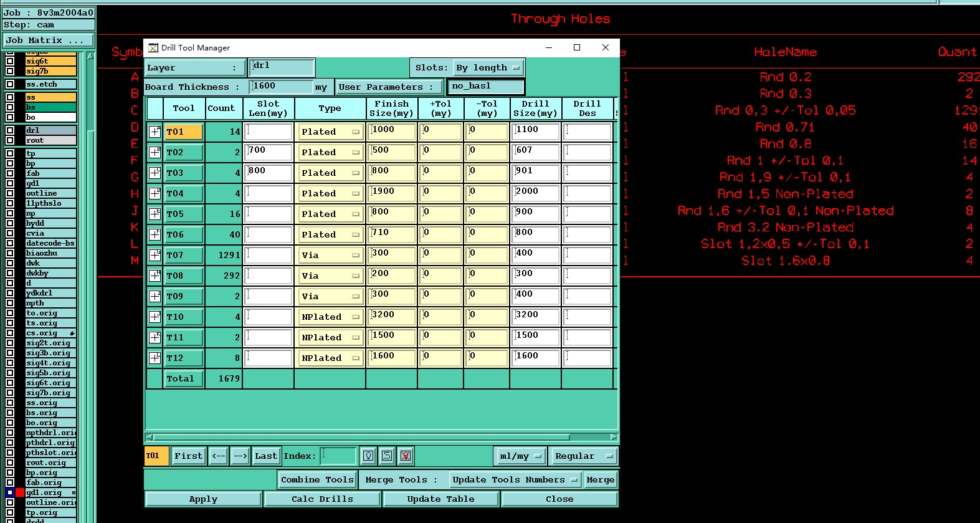Screen dimensions: 980x523
Task: Click the red X delete tool icon
Action: (406, 456)
